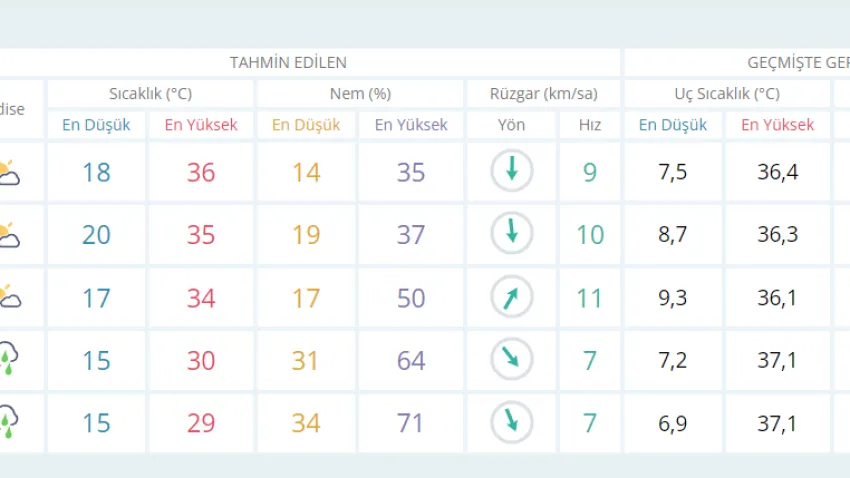Screen dimensions: 850x478
Task: Click the highest temperature value 36
Action: point(201,172)
